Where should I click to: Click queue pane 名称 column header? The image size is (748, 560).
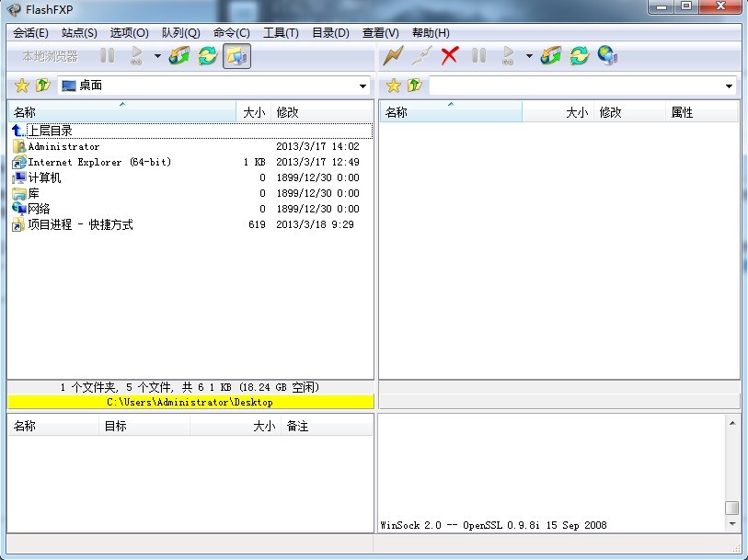tap(53, 426)
